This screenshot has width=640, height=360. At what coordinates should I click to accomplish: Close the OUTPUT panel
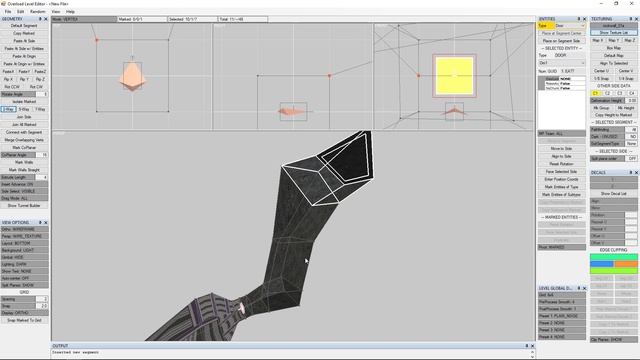pyautogui.click(x=532, y=346)
